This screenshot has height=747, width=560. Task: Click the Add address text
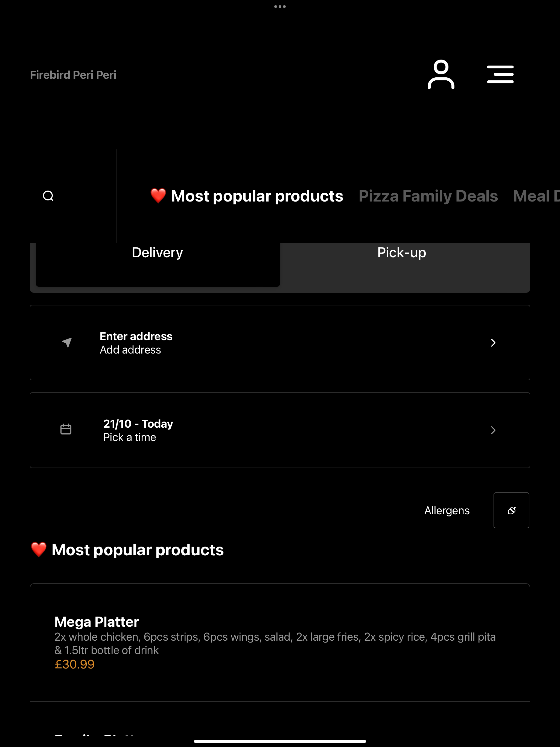(x=130, y=350)
